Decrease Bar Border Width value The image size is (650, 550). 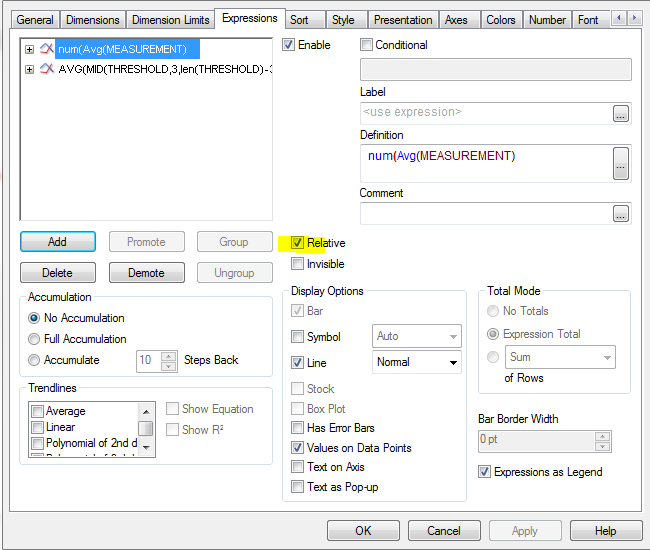point(602,446)
